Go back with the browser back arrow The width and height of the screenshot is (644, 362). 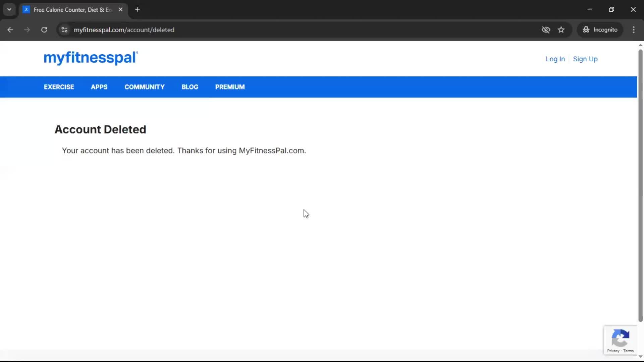(10, 30)
